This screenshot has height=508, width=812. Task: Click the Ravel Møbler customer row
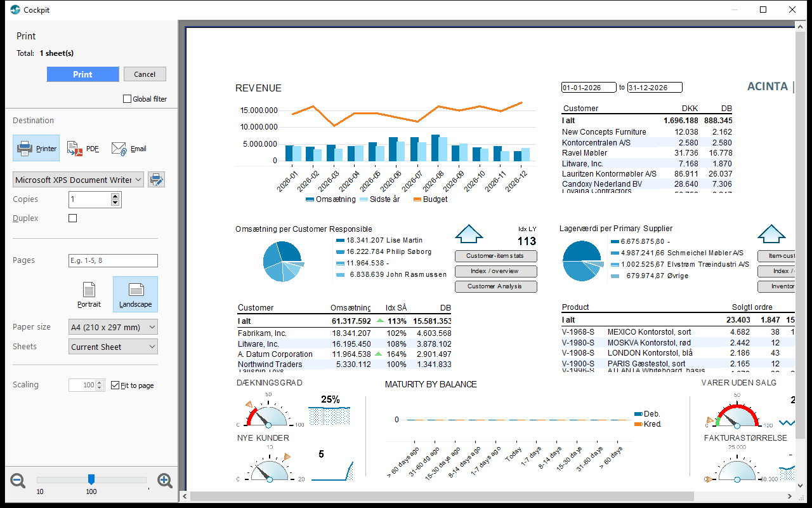pyautogui.click(x=647, y=153)
